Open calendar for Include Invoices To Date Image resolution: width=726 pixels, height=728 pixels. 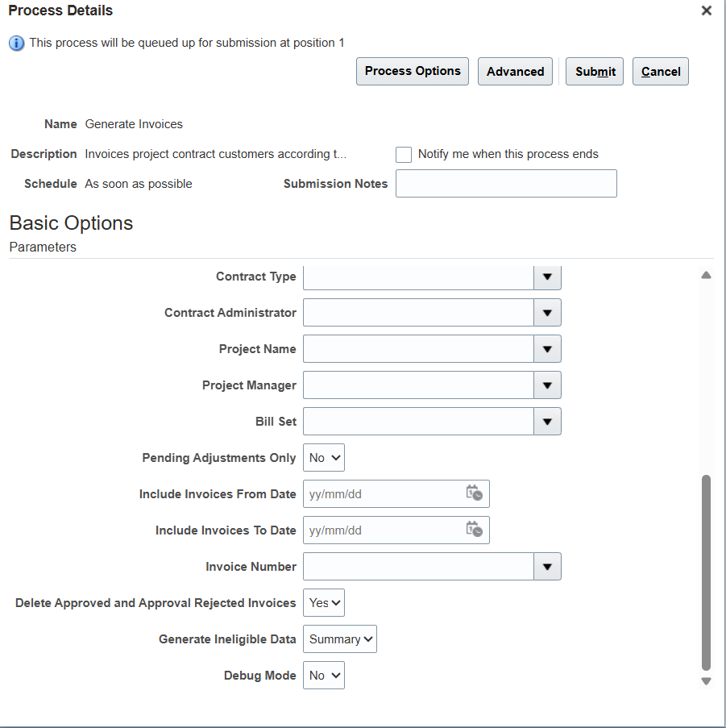[x=474, y=530]
